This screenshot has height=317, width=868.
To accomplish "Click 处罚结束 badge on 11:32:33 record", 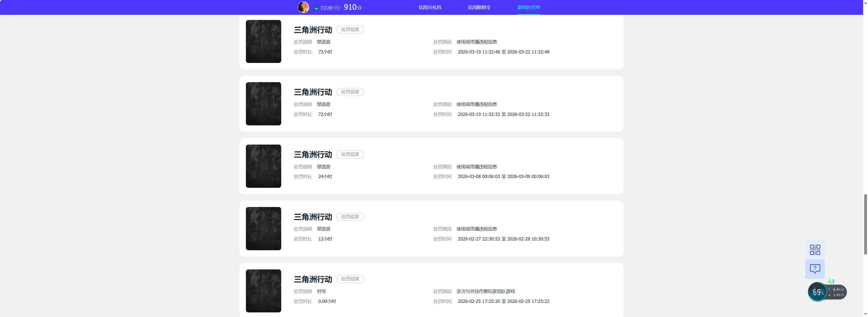I will 350,92.
